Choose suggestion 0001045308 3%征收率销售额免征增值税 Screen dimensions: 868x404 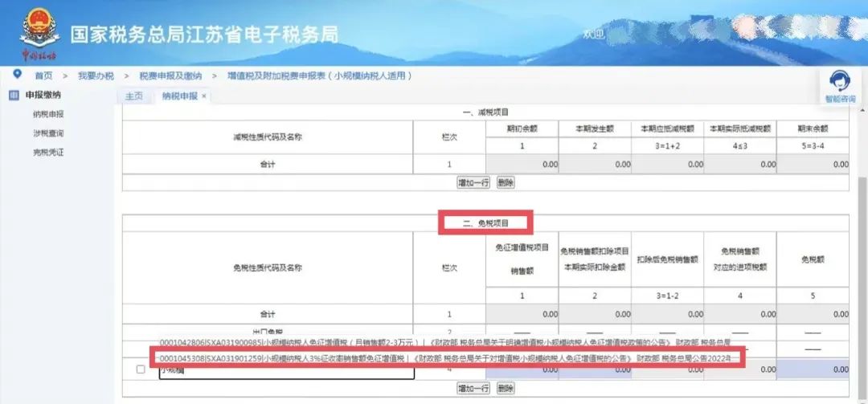tap(445, 358)
